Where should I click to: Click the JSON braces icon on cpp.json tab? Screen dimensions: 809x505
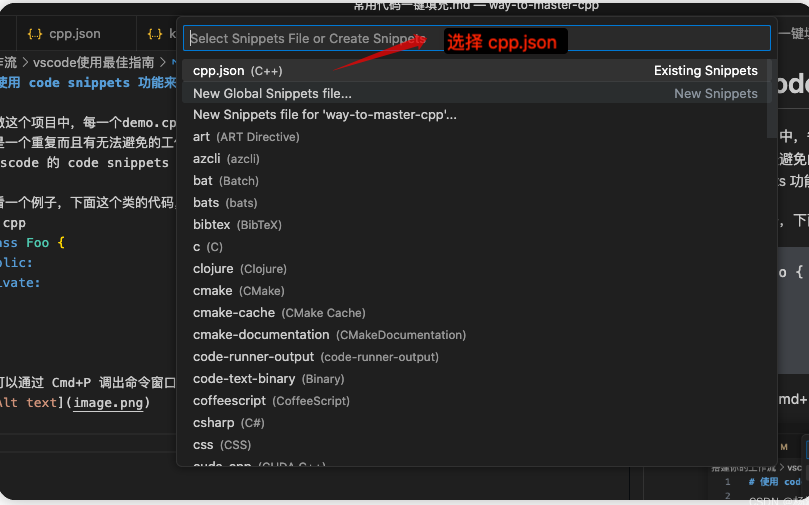(x=35, y=34)
